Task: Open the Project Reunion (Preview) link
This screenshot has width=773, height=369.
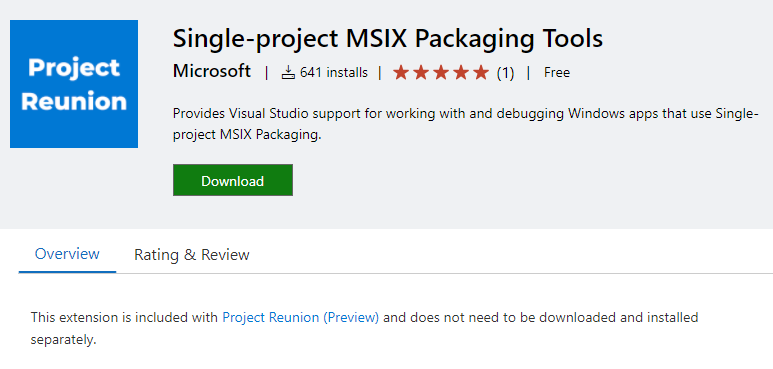Action: point(301,317)
